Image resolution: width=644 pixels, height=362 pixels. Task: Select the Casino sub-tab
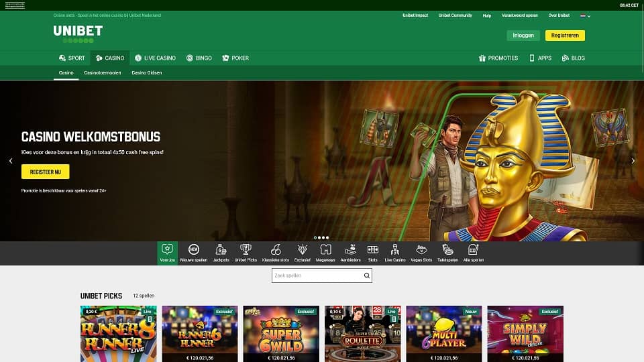coord(66,72)
